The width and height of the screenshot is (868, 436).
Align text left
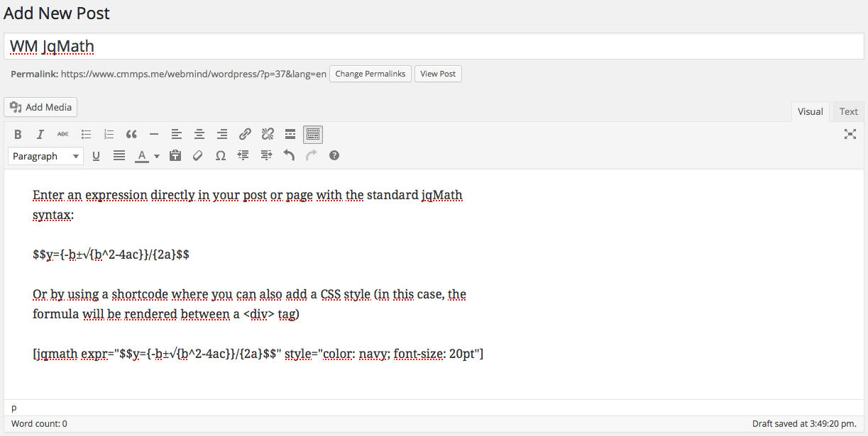tap(177, 134)
